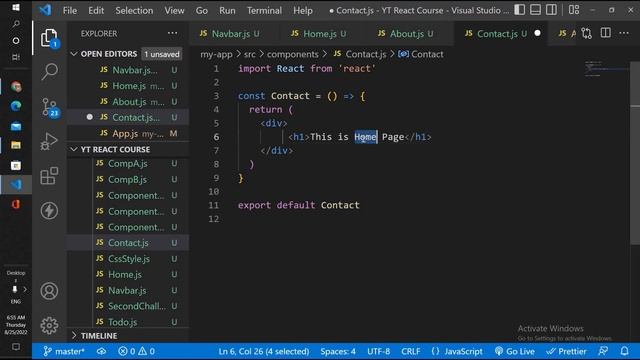Open Todo.js in file tree

pyautogui.click(x=122, y=322)
